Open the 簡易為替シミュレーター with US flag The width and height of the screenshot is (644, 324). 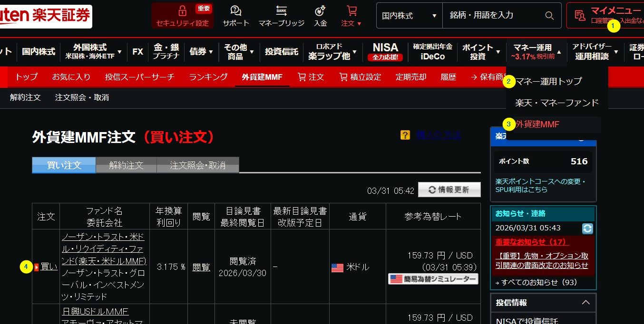[x=433, y=279]
